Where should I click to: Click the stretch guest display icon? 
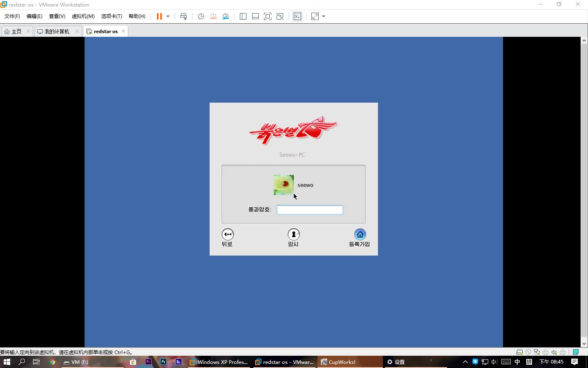pyautogui.click(x=315, y=16)
